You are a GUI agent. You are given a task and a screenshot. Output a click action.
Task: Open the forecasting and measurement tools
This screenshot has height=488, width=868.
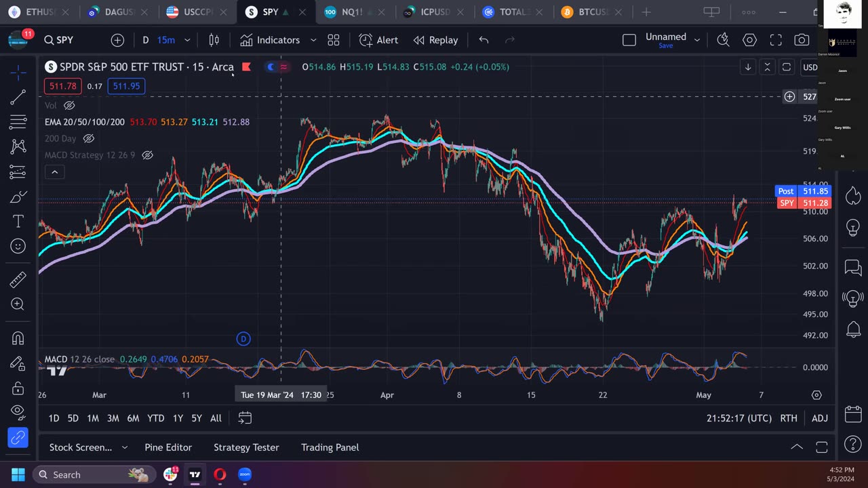click(x=18, y=172)
